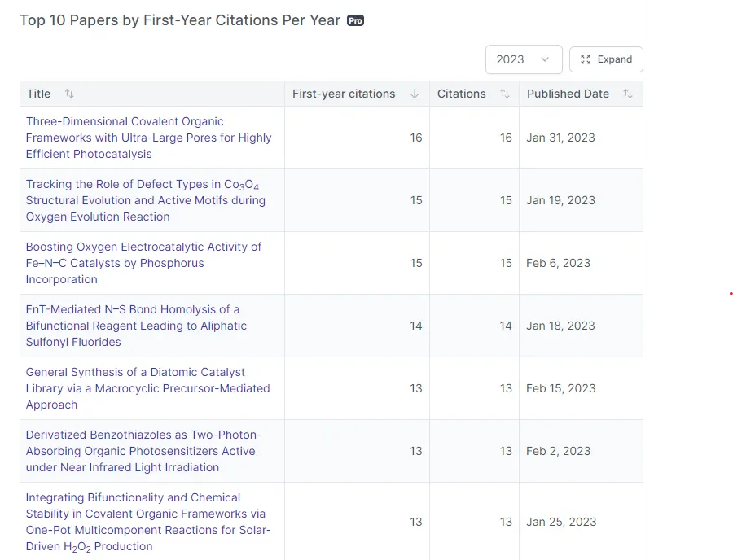Viewport: 733px width, 560px height.
Task: Open Diatomic Catalyst Library paper link
Action: click(147, 388)
